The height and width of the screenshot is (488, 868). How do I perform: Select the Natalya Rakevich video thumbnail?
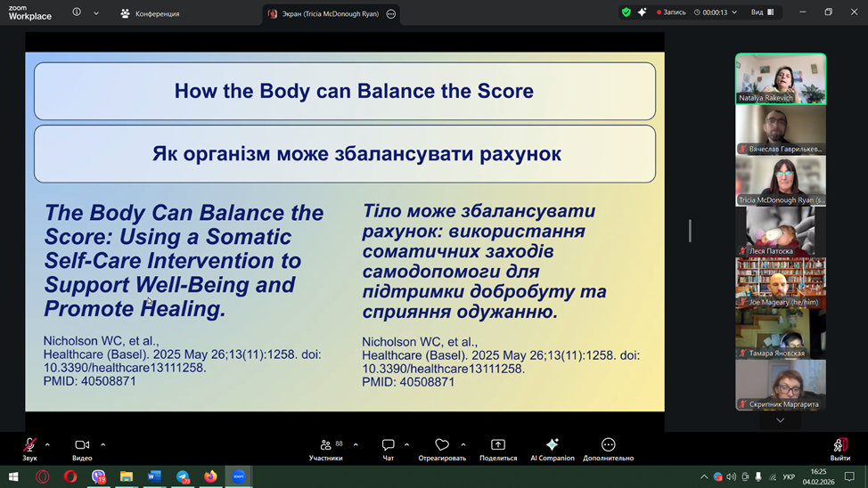tap(780, 78)
